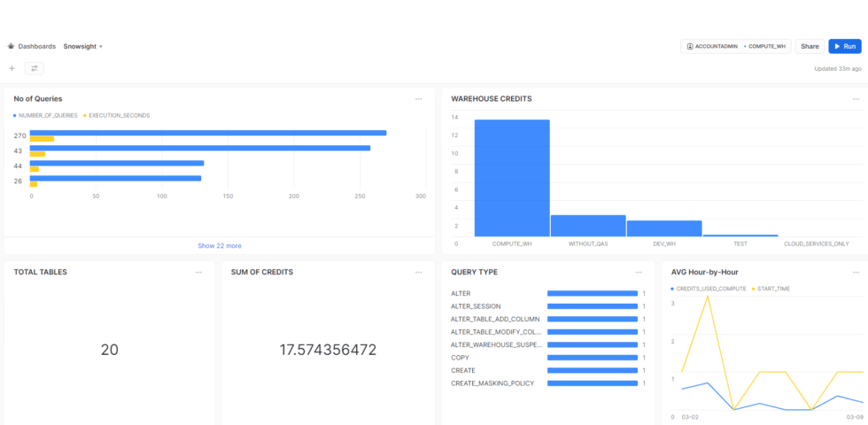Viewport: 868px width, 425px height.
Task: Click the ALTER_TABLE_MODIFY_COL... row
Action: [x=548, y=332]
